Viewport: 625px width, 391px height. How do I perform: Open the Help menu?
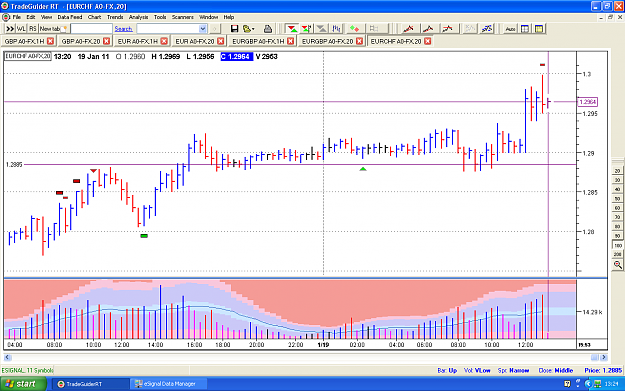pyautogui.click(x=229, y=17)
